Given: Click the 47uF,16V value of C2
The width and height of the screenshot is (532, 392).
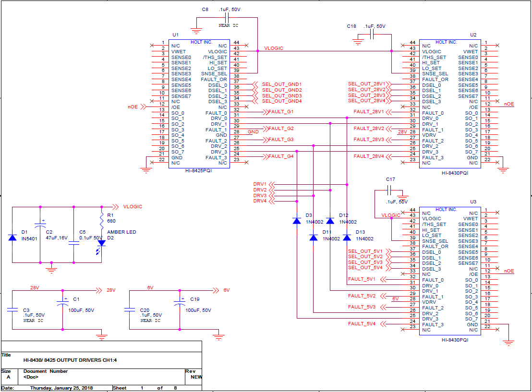Looking at the screenshot, I should (x=57, y=238).
